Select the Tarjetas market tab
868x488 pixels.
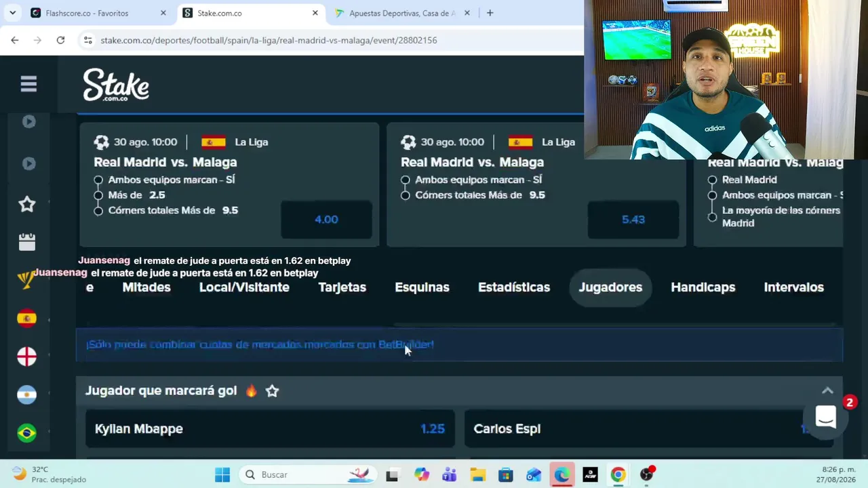342,287
